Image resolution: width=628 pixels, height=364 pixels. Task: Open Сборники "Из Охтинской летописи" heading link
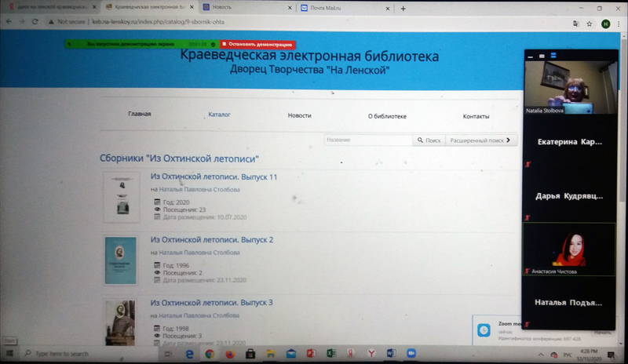coord(179,158)
